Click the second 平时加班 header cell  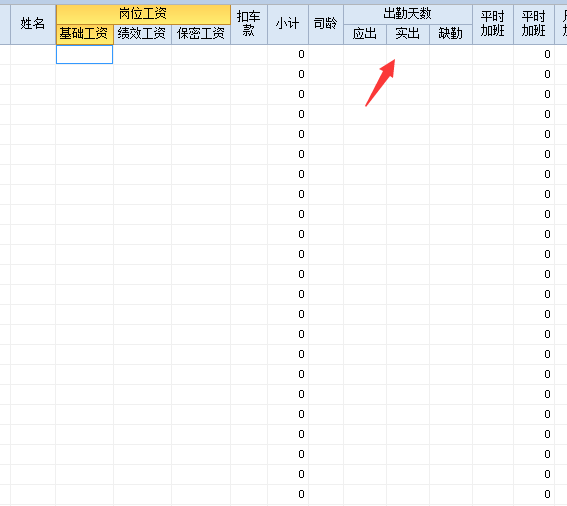(534, 24)
